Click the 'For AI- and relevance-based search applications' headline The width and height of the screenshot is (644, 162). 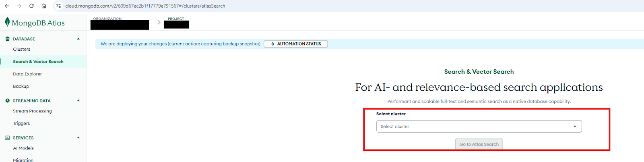pyautogui.click(x=479, y=87)
